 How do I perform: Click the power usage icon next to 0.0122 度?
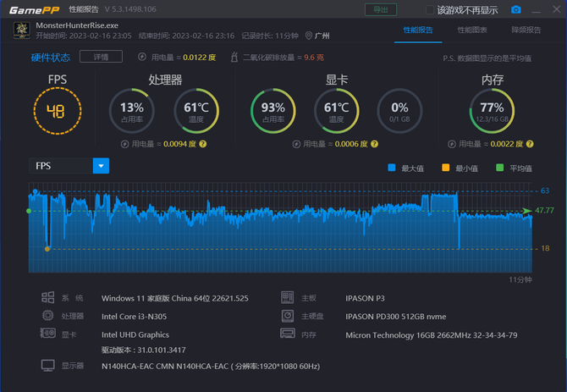(142, 57)
